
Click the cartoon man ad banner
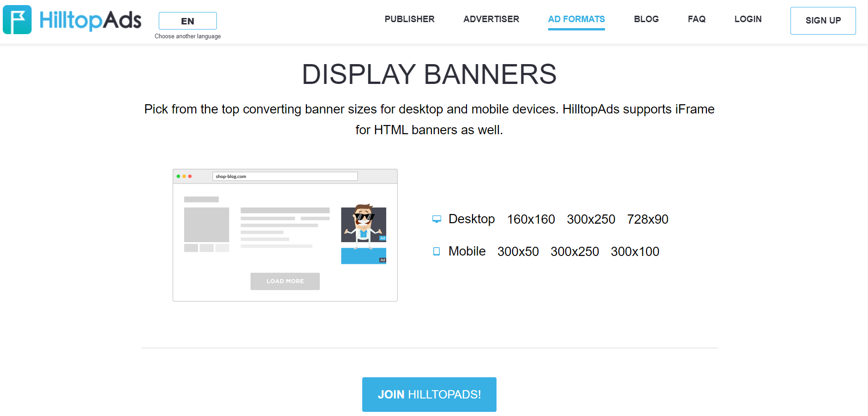tap(364, 224)
